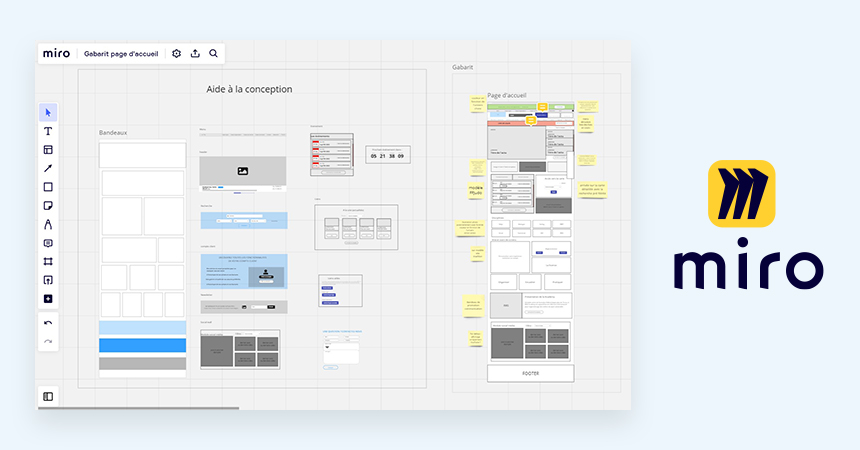Select the Frame tool

pos(48,262)
